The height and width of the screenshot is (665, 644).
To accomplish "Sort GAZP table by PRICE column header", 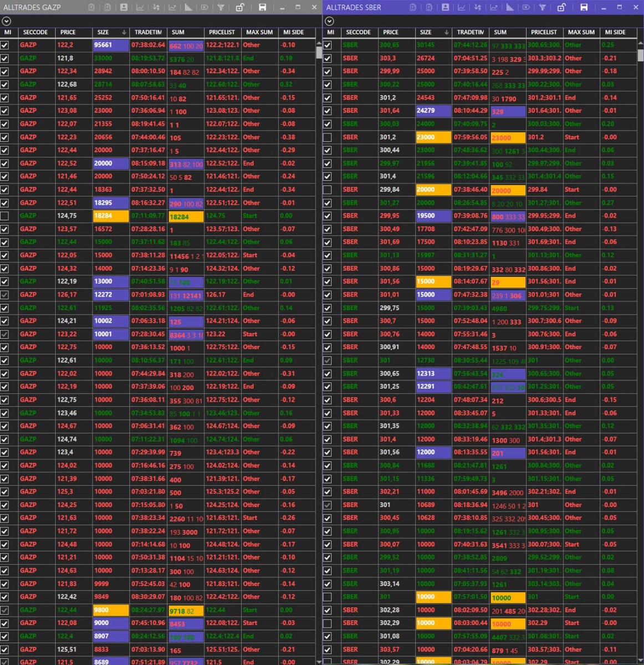I will coord(73,32).
